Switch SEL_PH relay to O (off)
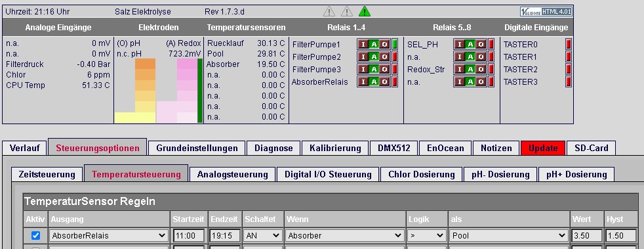 pos(481,44)
